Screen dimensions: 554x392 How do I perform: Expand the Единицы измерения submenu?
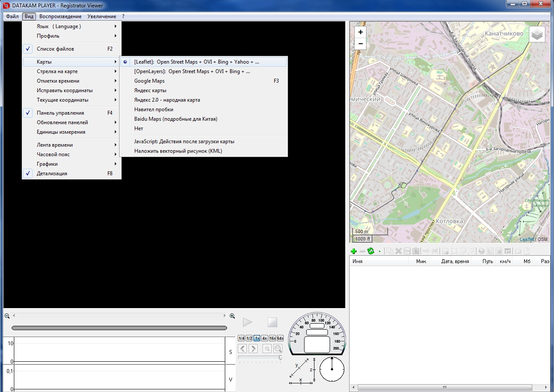(61, 132)
